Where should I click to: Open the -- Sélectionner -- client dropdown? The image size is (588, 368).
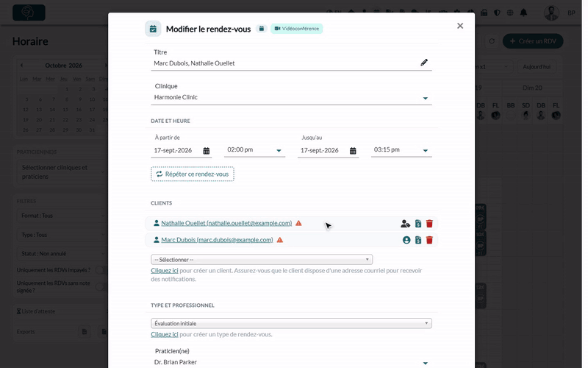coord(262,260)
